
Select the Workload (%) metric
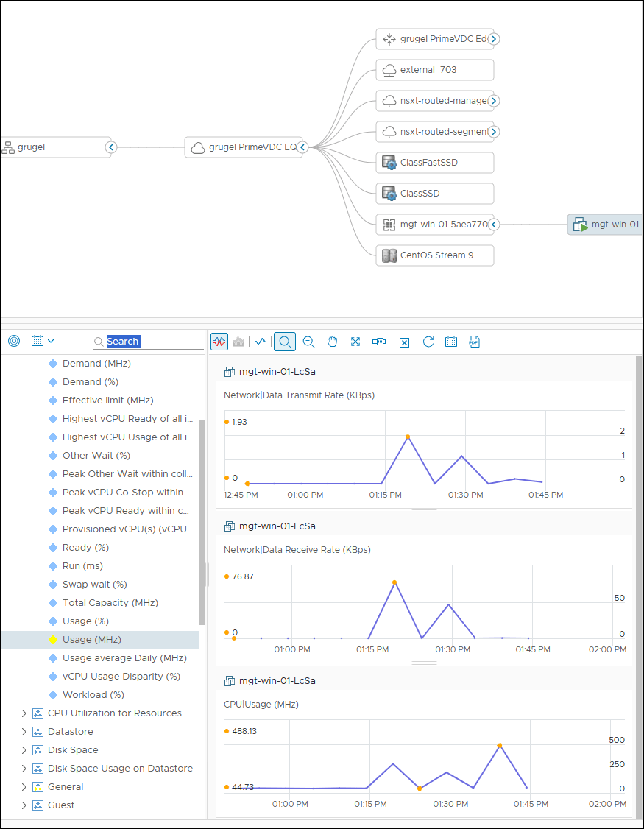pos(93,695)
